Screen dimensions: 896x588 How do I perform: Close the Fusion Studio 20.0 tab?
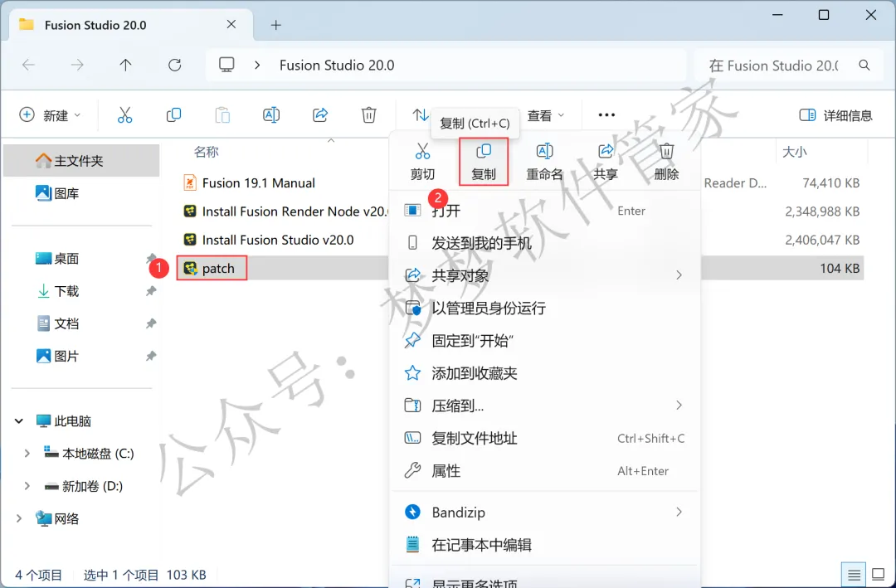[x=231, y=24]
